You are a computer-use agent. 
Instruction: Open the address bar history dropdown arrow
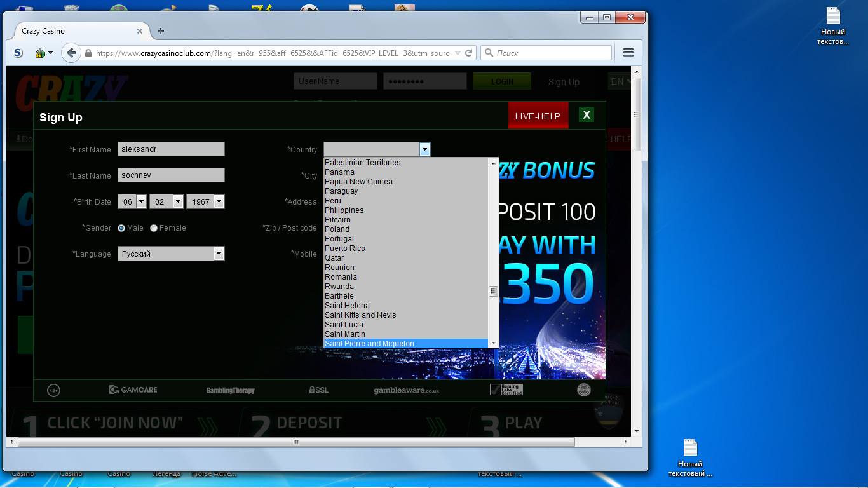pyautogui.click(x=456, y=53)
